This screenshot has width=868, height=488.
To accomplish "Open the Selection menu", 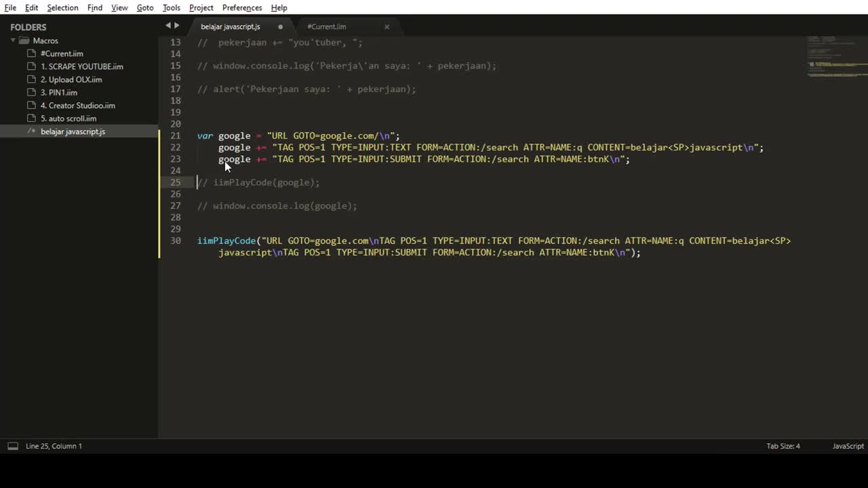I will point(62,7).
